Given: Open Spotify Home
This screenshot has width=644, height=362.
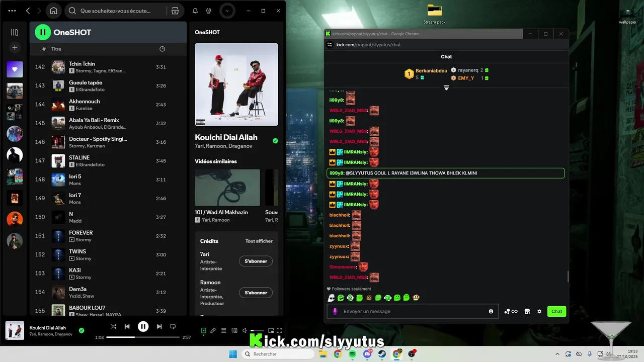Looking at the screenshot, I should pyautogui.click(x=53, y=11).
